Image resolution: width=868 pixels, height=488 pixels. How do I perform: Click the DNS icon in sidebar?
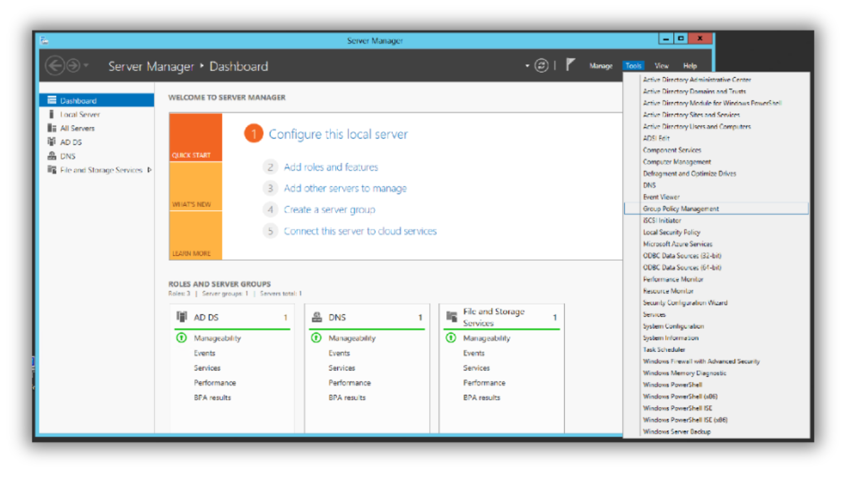tap(52, 156)
